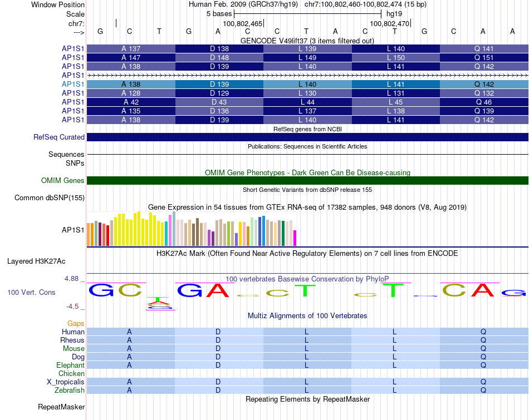
Task: Click the RefSeq genes from NCBI title
Action: click(307, 129)
